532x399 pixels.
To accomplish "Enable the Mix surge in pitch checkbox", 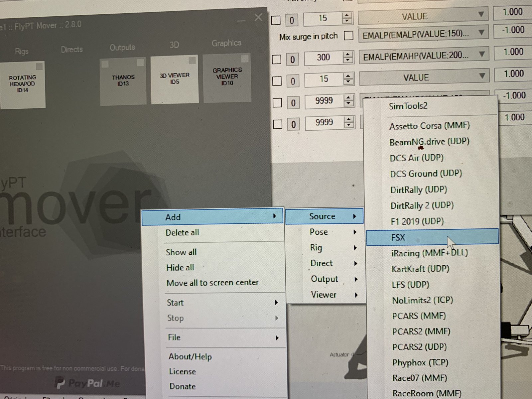I will (x=348, y=35).
